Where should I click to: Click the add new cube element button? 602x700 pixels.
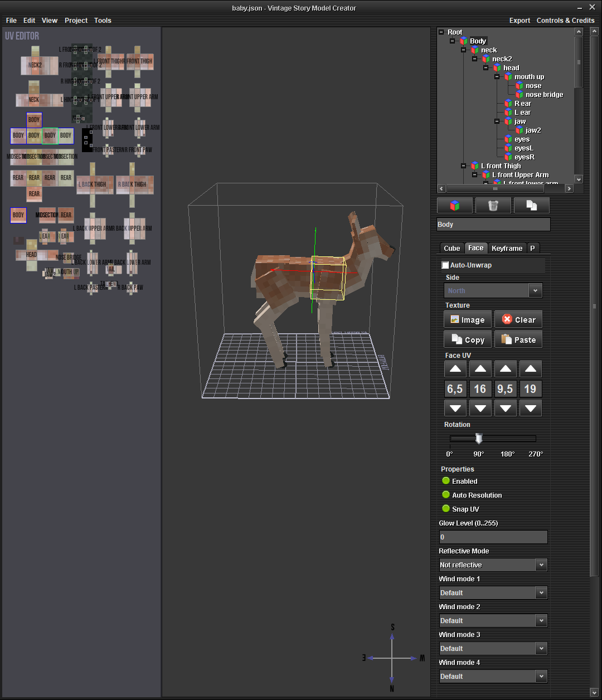pyautogui.click(x=455, y=206)
